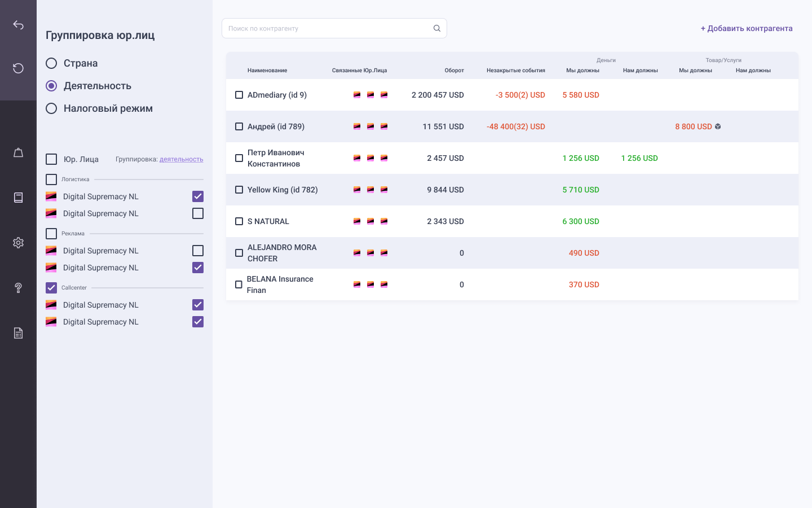The width and height of the screenshot is (812, 508).
Task: Check the ADmediary (id 9) row checkbox
Action: click(239, 95)
